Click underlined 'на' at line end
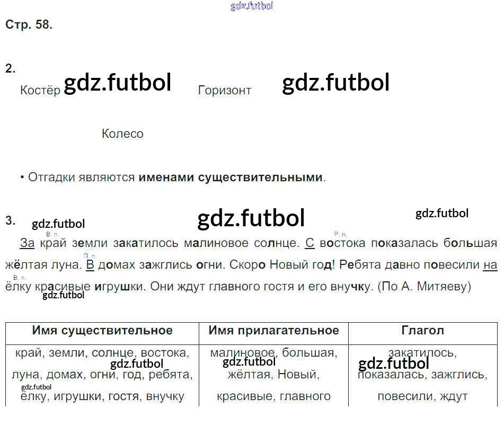Viewport: 504px width, 425px height. coord(490,264)
